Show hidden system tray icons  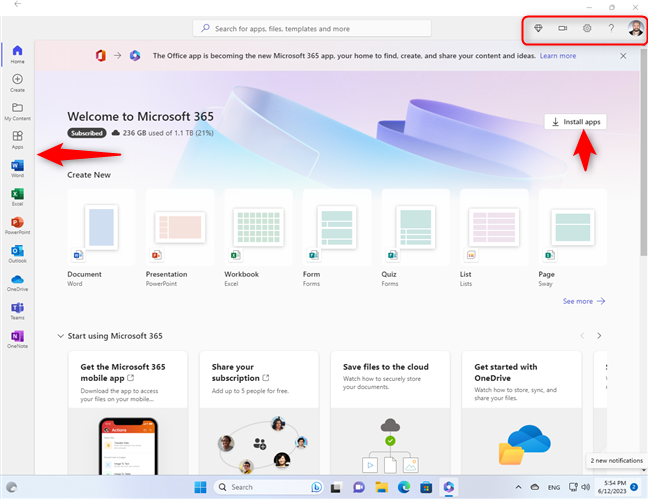518,487
